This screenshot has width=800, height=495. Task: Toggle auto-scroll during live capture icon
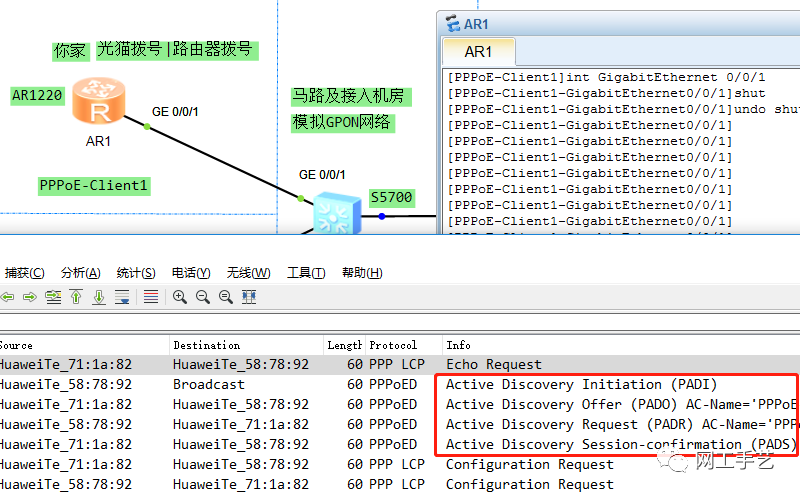click(x=122, y=297)
